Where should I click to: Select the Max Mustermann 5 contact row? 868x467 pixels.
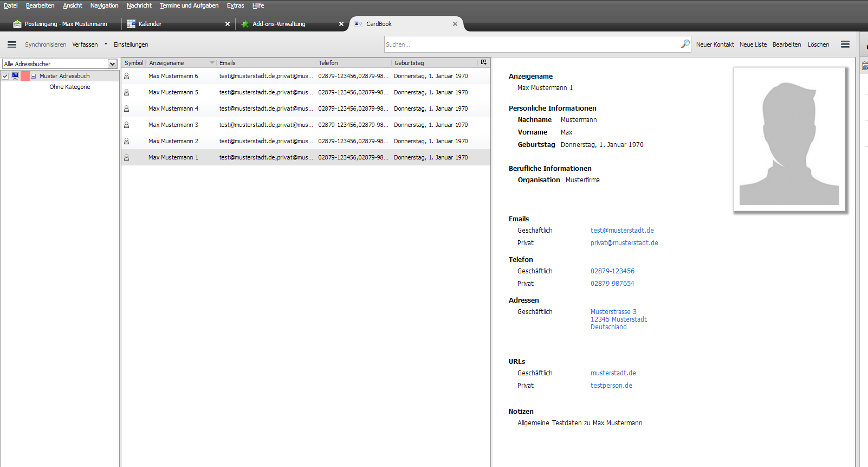(306, 92)
